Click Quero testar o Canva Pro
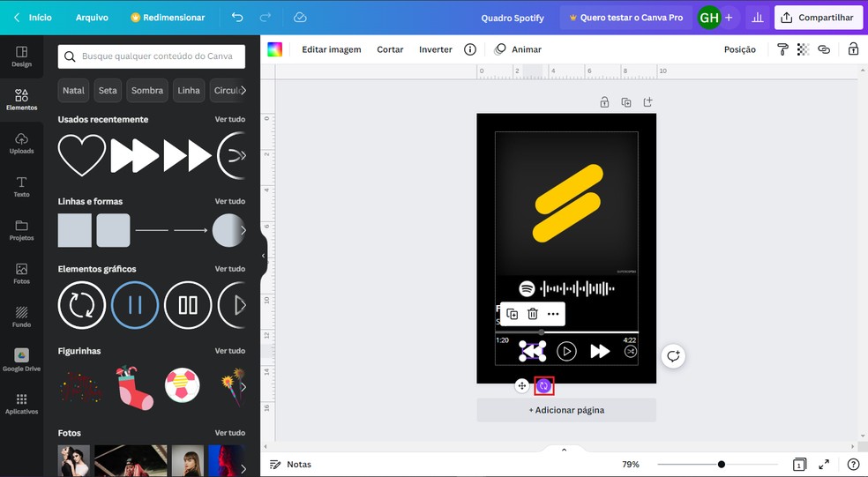 pos(626,18)
